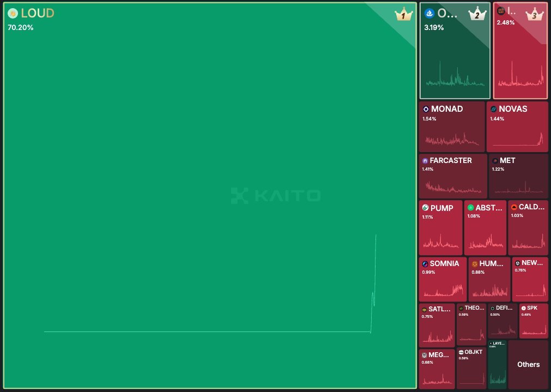Open the NOVAS project name
The image size is (551, 392).
point(513,109)
